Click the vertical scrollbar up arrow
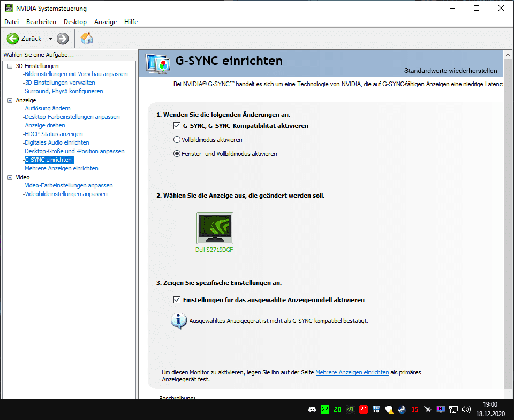 click(x=508, y=55)
